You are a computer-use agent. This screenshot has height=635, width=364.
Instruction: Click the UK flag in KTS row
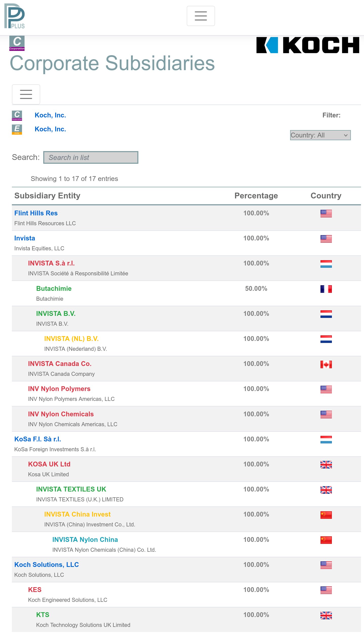point(326,615)
